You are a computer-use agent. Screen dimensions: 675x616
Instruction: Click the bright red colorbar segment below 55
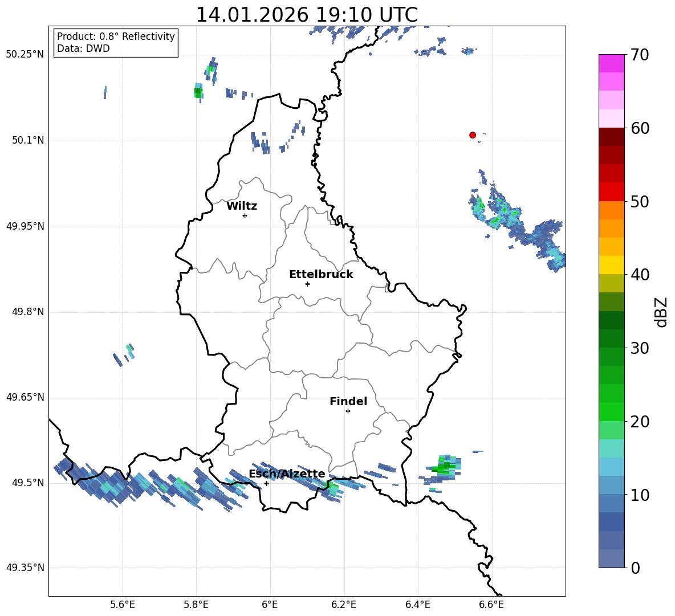click(612, 192)
